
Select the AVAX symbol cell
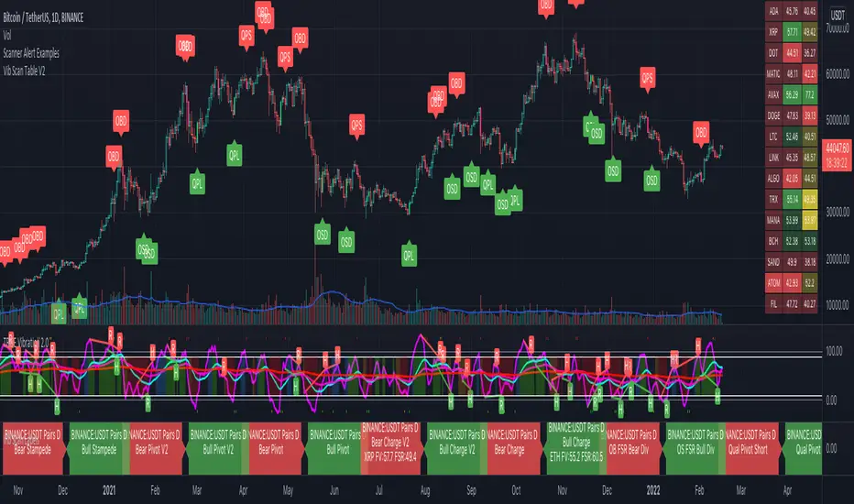point(773,94)
